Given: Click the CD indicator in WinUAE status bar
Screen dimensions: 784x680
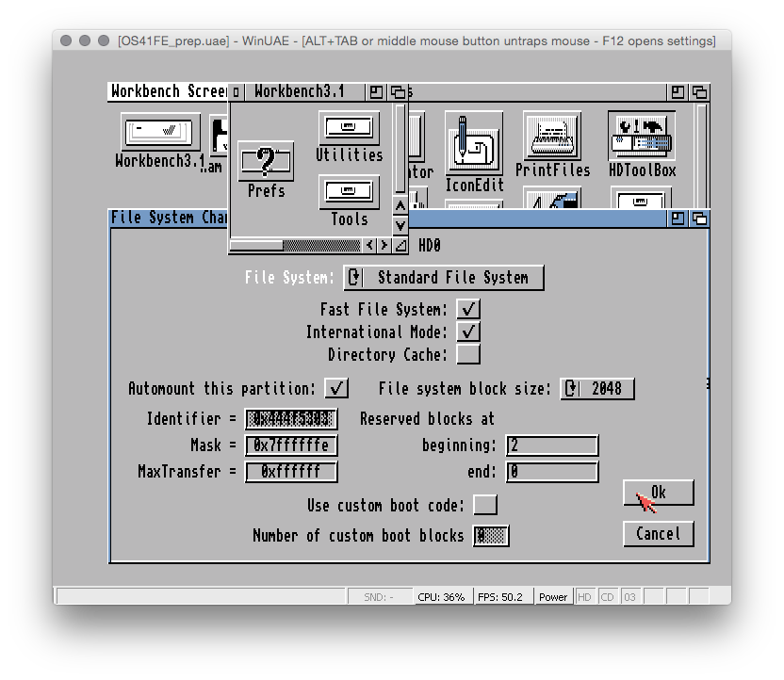Looking at the screenshot, I should coord(608,596).
